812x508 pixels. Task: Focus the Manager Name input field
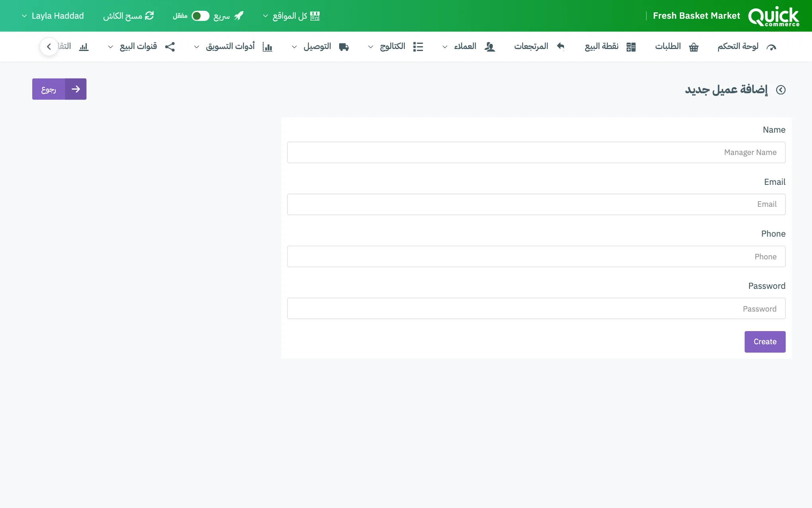point(536,152)
